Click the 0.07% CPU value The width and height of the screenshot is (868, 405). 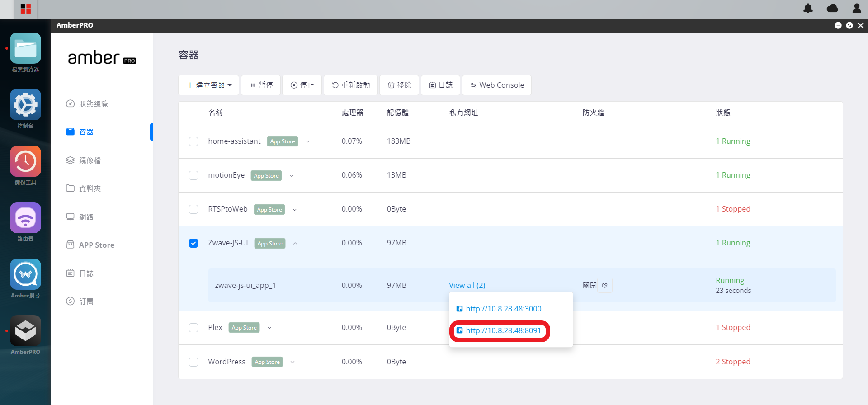point(352,141)
